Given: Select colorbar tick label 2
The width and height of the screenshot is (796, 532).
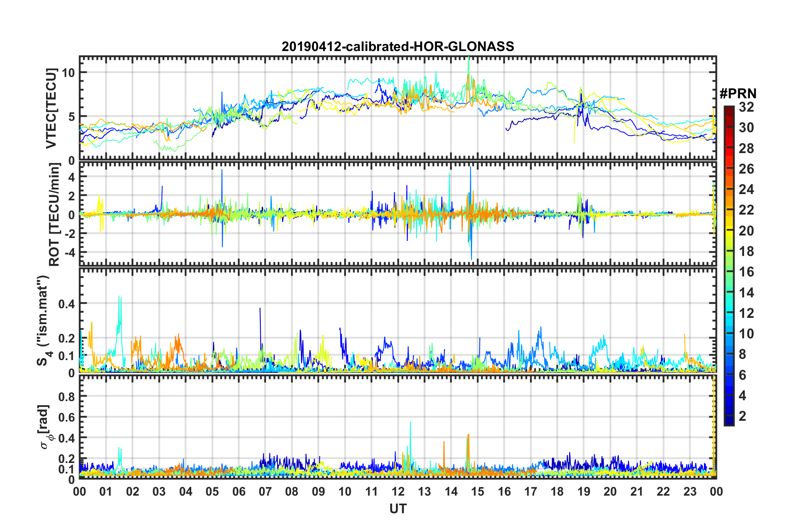Looking at the screenshot, I should click(x=742, y=416).
